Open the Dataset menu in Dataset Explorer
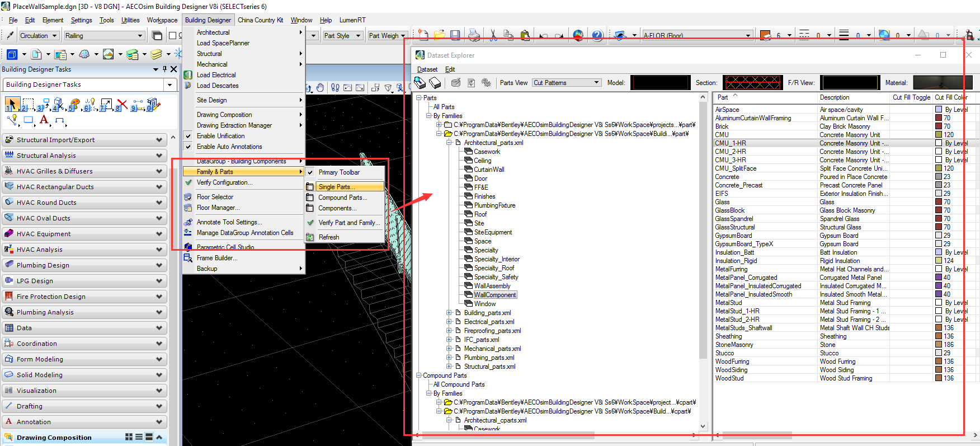 coord(427,69)
